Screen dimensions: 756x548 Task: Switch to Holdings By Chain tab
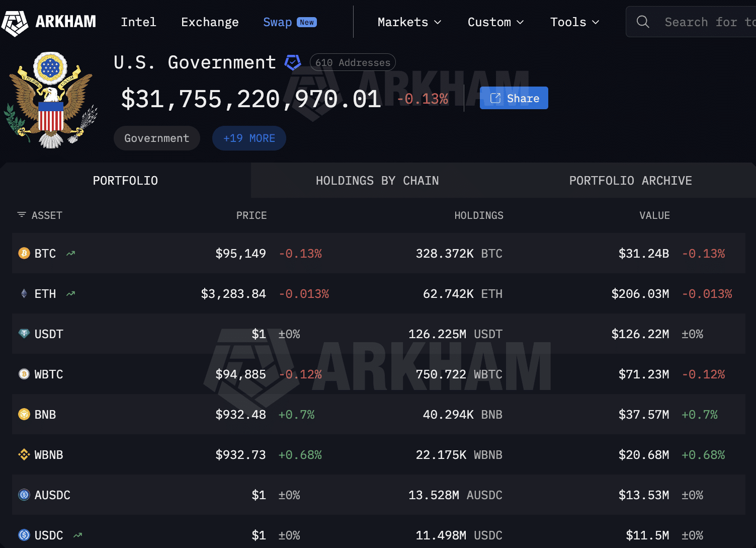coord(377,181)
